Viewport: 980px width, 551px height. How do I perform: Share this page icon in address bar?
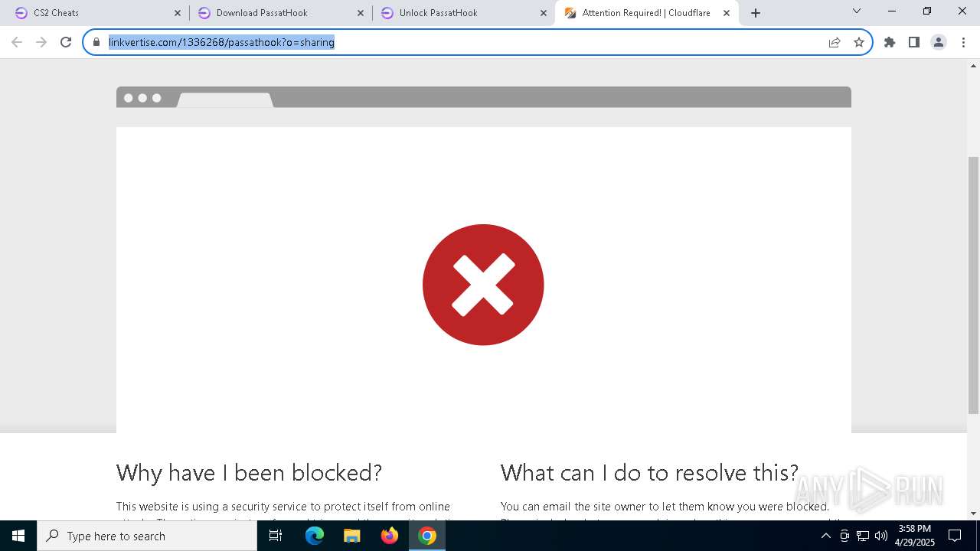coord(835,42)
